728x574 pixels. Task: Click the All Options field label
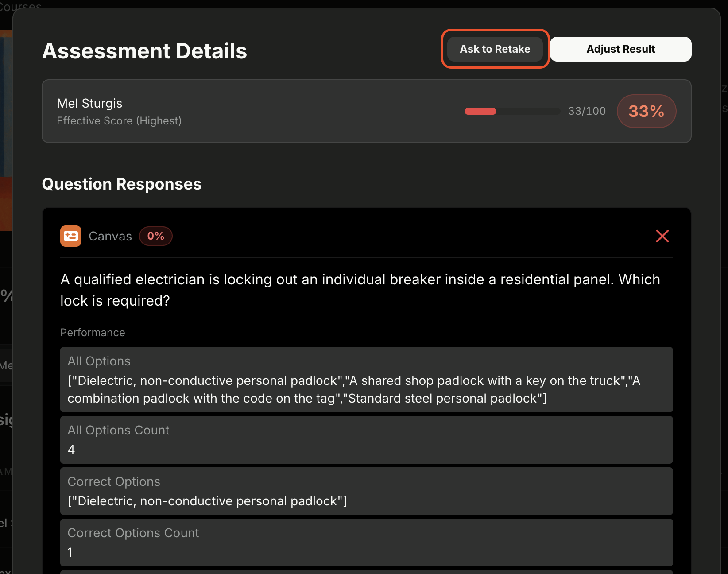(x=99, y=361)
